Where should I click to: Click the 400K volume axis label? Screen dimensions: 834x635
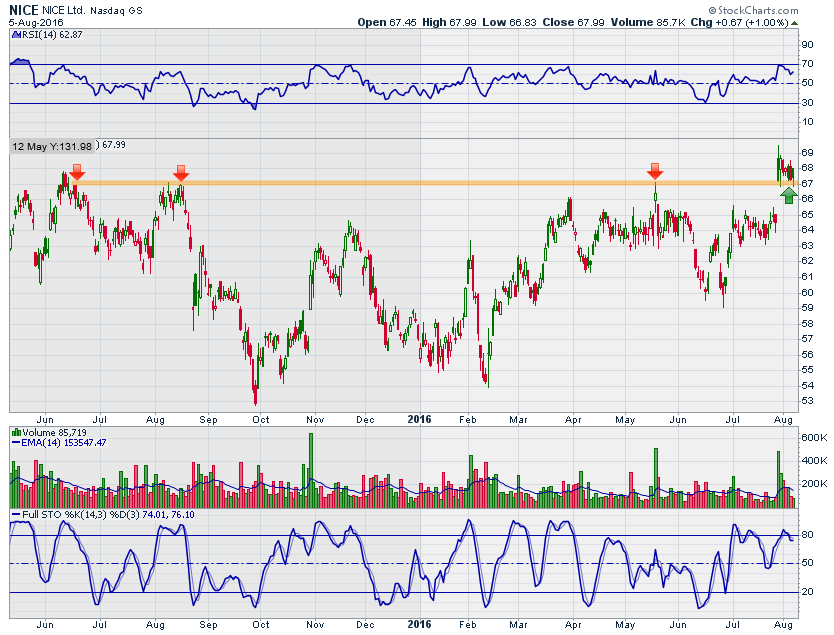(x=814, y=461)
